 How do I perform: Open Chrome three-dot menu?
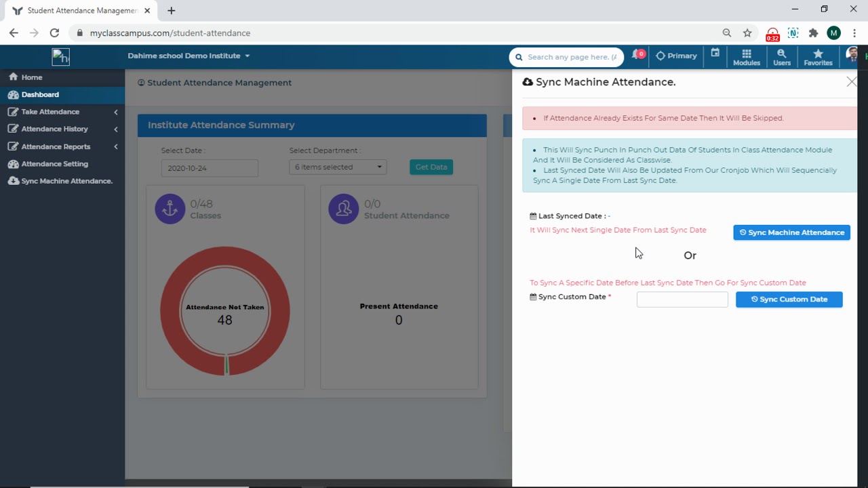tap(854, 33)
